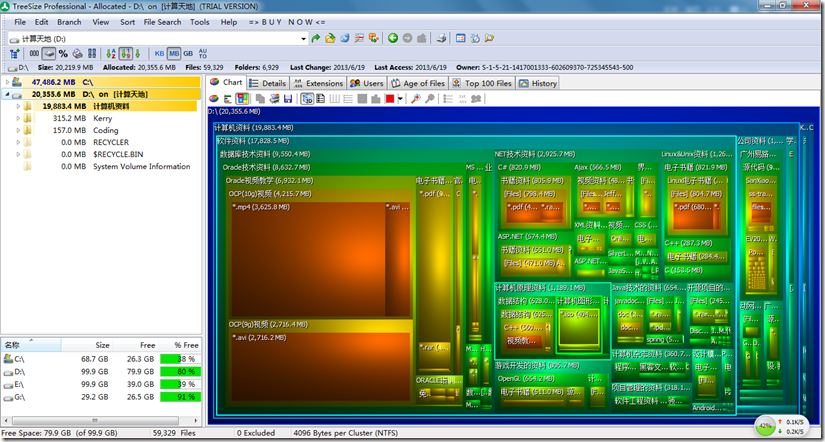The height and width of the screenshot is (442, 825).
Task: Open the Branch menu
Action: click(69, 22)
